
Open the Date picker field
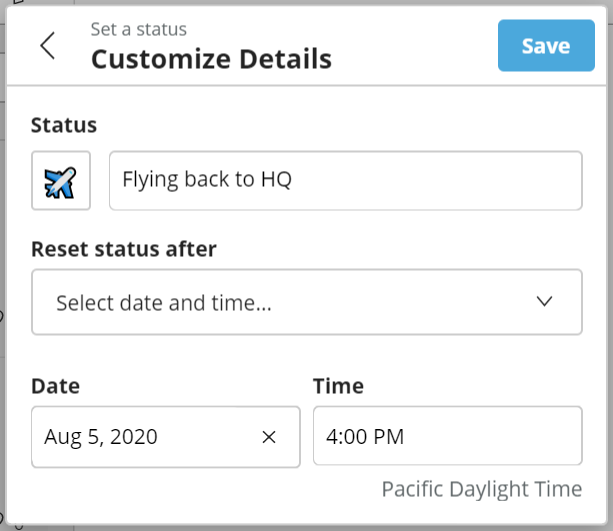click(150, 437)
